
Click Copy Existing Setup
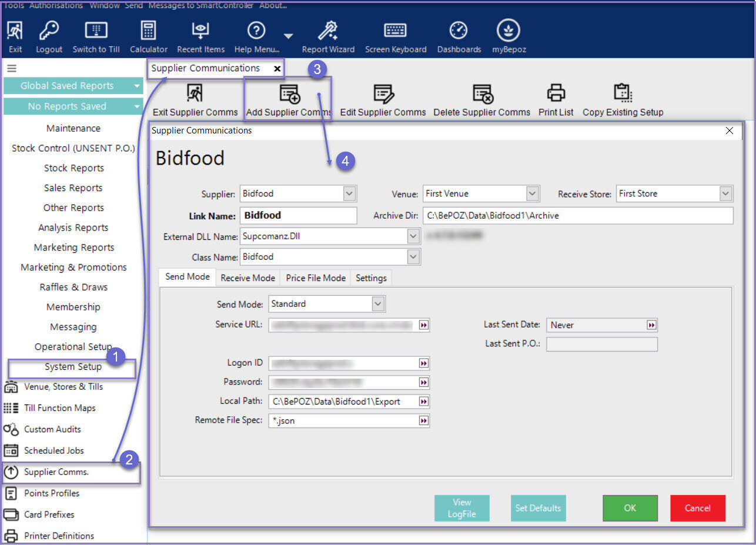coord(623,100)
